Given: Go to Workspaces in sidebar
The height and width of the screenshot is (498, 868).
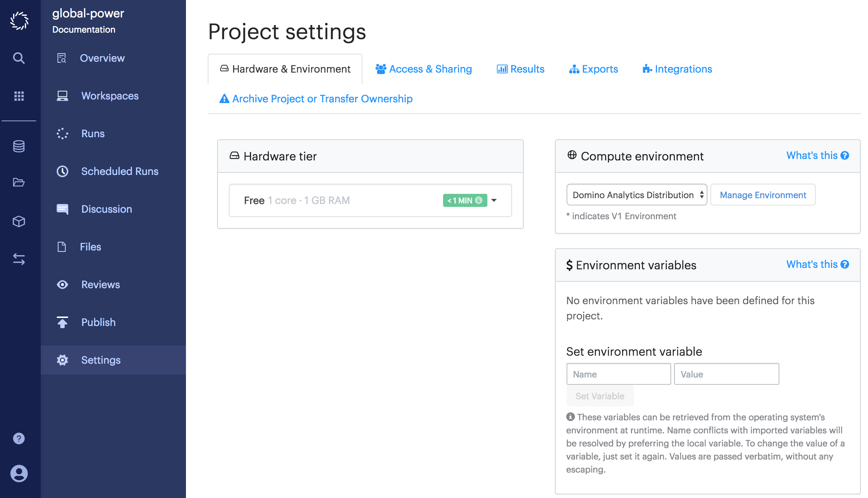Looking at the screenshot, I should coord(110,96).
